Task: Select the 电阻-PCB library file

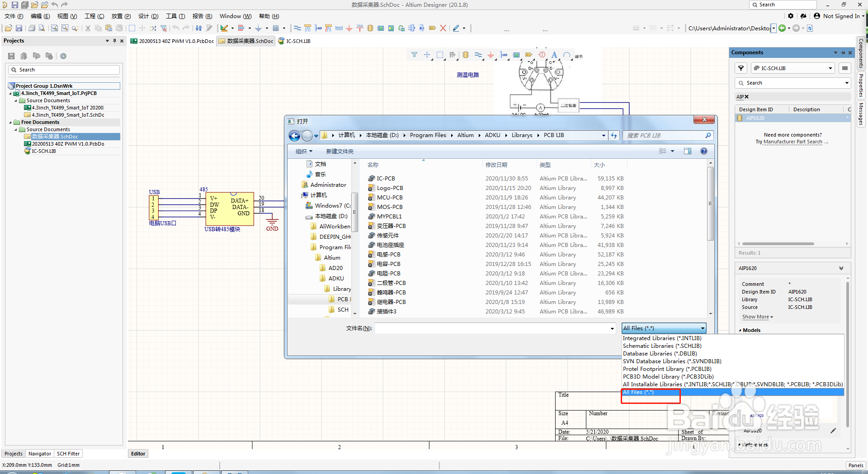Action: [388, 274]
